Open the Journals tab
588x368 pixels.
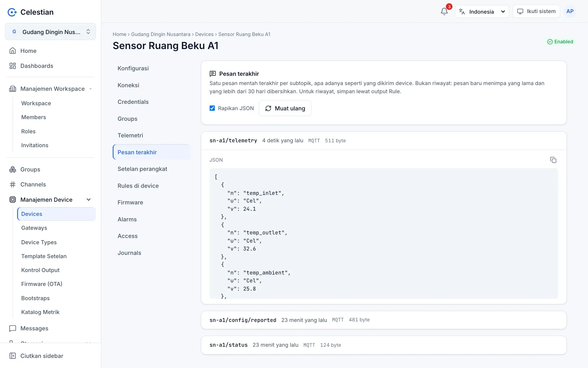pos(151,253)
